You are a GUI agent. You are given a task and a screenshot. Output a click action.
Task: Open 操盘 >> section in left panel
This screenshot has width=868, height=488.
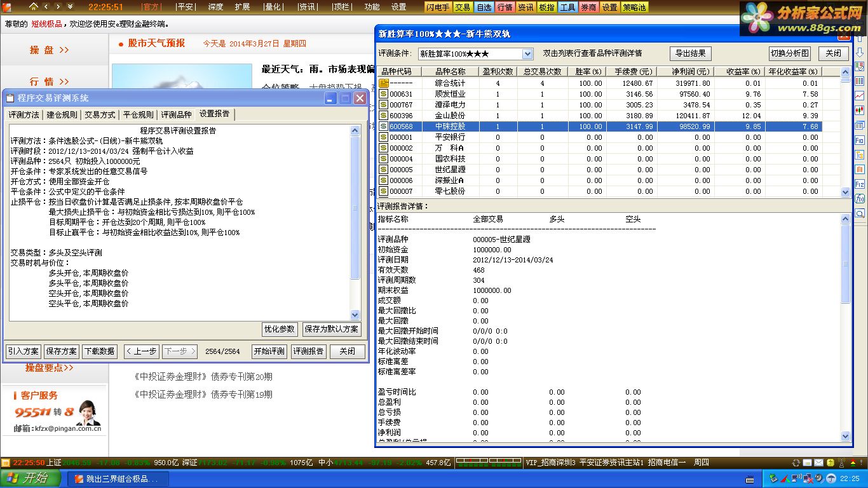50,50
